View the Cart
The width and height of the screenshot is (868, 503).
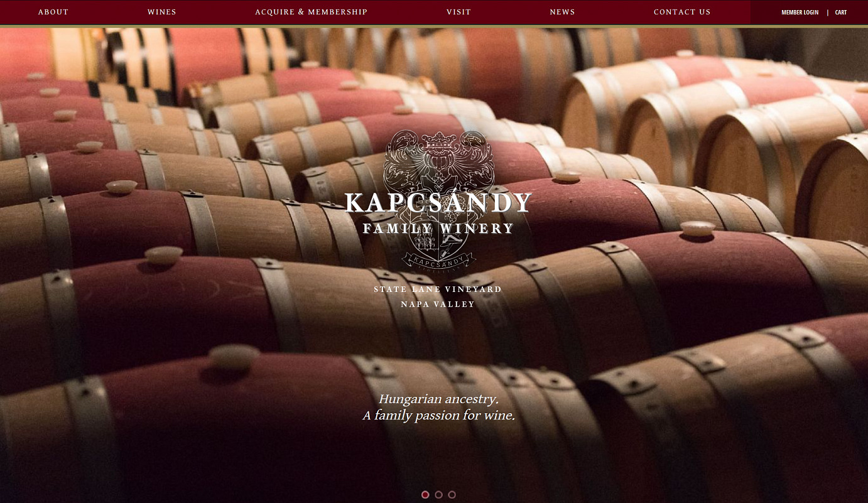click(841, 13)
